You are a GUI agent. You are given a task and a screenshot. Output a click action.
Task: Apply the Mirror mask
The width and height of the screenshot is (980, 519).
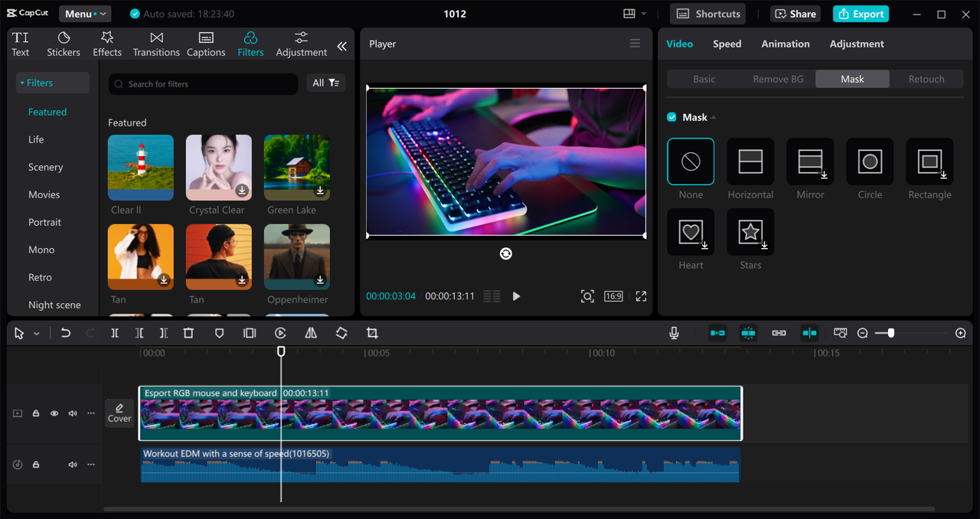[x=810, y=162]
